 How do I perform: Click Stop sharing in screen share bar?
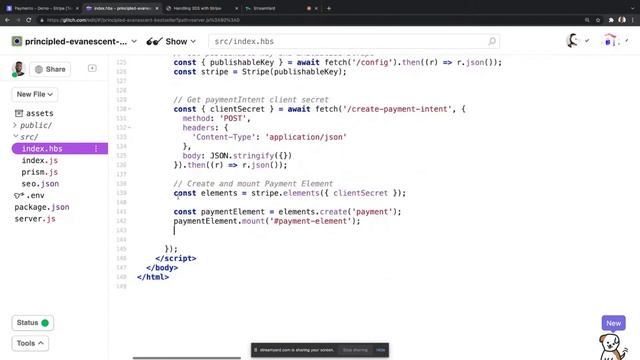coord(355,350)
